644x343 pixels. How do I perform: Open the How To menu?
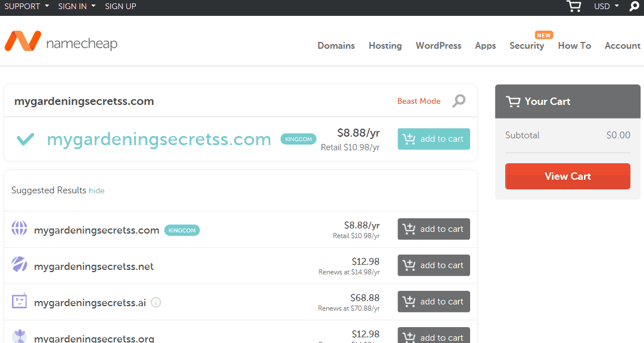pyautogui.click(x=574, y=46)
